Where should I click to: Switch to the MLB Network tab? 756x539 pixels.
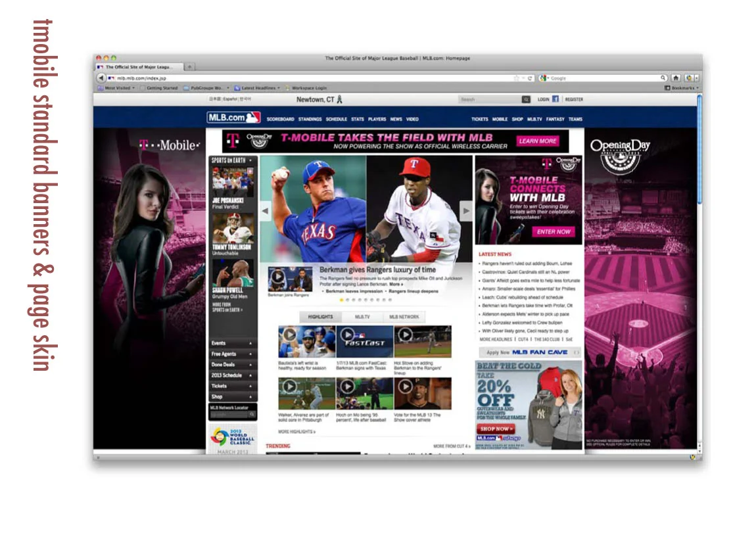click(x=404, y=317)
